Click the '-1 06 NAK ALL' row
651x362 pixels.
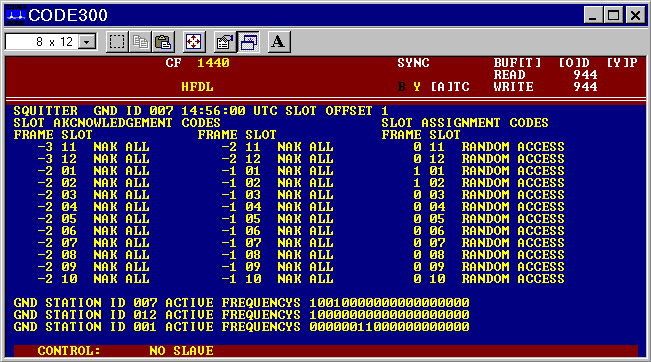click(277, 231)
